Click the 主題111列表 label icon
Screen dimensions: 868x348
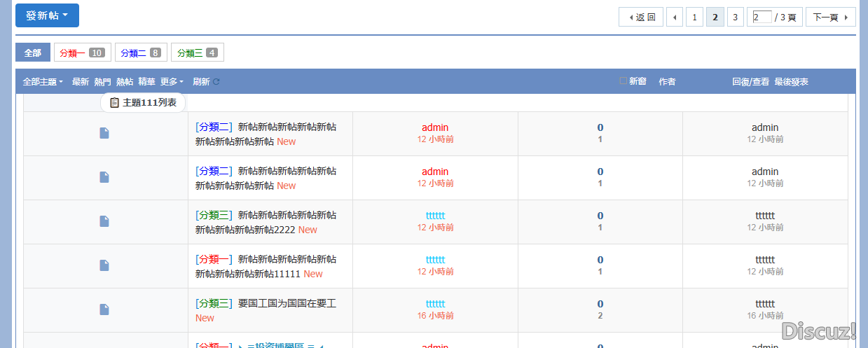[114, 102]
